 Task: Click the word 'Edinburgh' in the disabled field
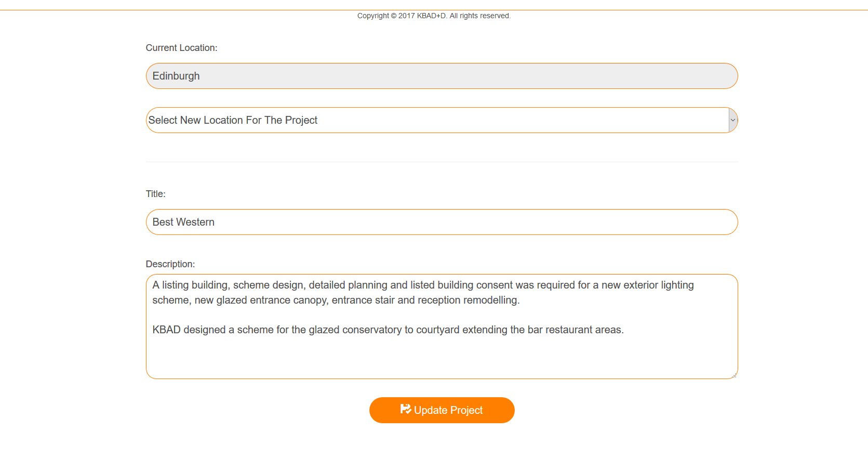click(x=176, y=76)
